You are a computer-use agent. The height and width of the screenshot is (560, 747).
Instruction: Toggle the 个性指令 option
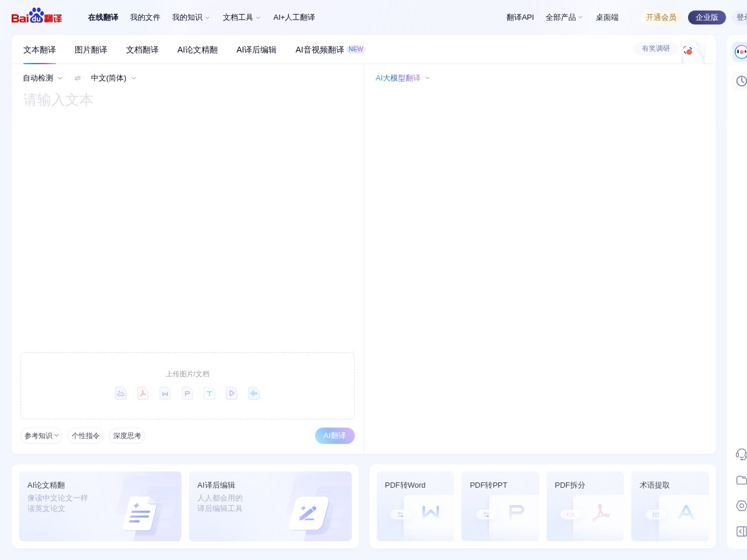(85, 436)
